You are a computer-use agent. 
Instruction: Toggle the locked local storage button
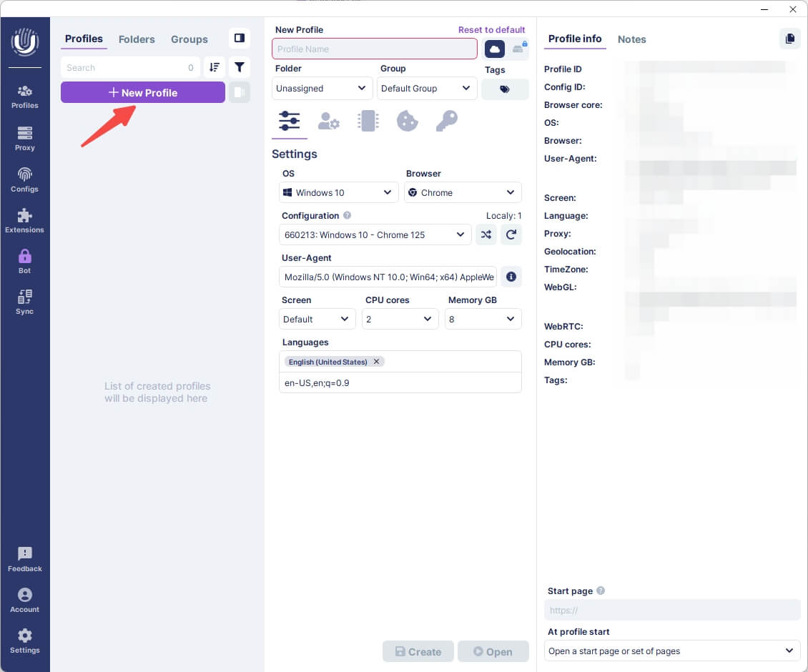coord(518,49)
